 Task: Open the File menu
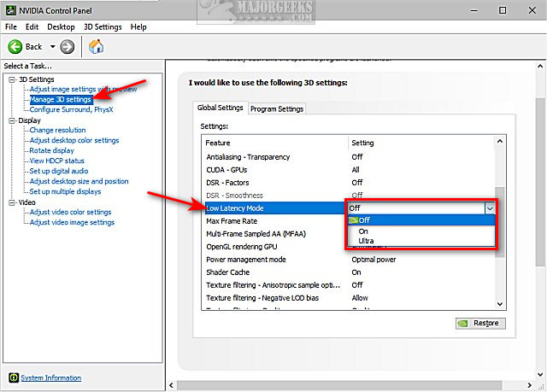(11, 26)
